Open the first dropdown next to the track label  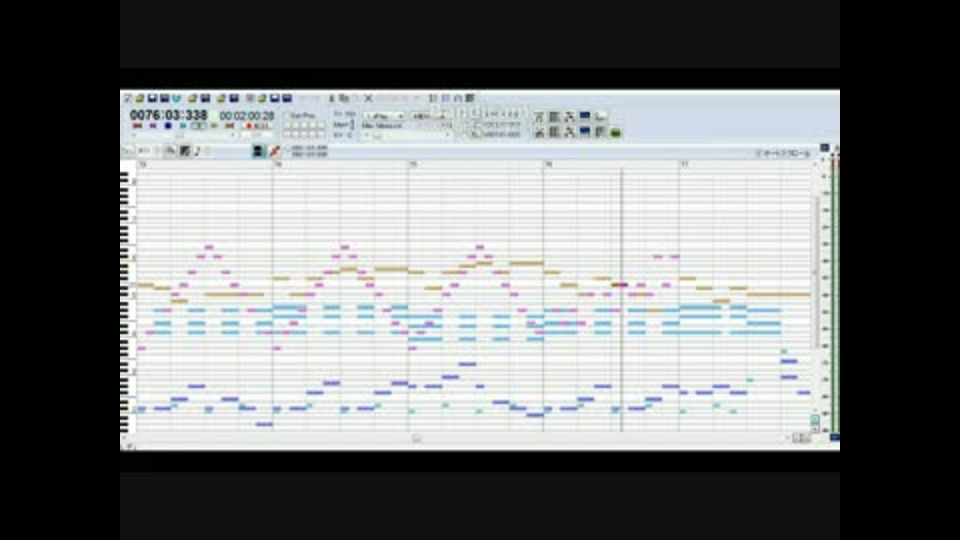point(384,116)
